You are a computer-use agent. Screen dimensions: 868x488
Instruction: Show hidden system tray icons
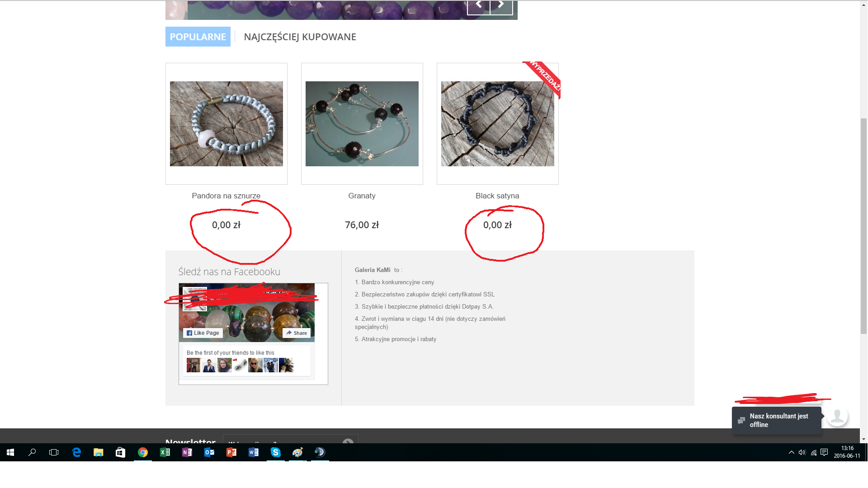pyautogui.click(x=791, y=452)
